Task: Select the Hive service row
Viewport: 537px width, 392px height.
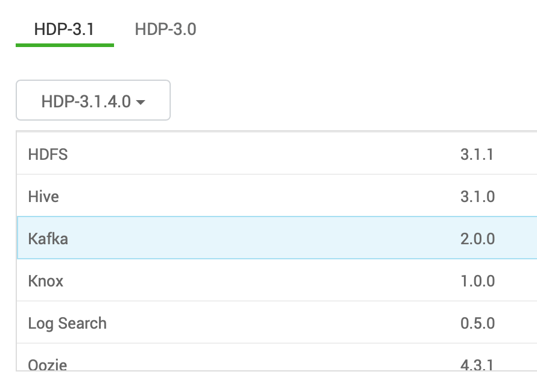Action: click(277, 196)
